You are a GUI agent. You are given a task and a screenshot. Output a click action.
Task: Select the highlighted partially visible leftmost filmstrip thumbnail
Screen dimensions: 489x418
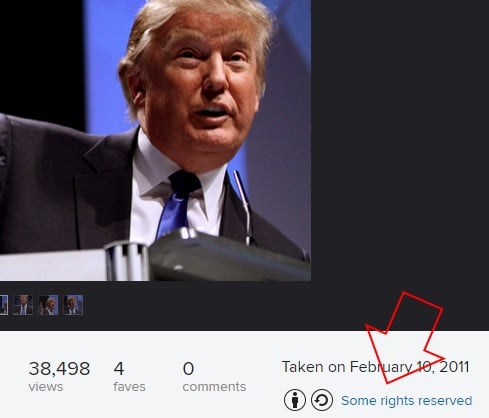3,305
